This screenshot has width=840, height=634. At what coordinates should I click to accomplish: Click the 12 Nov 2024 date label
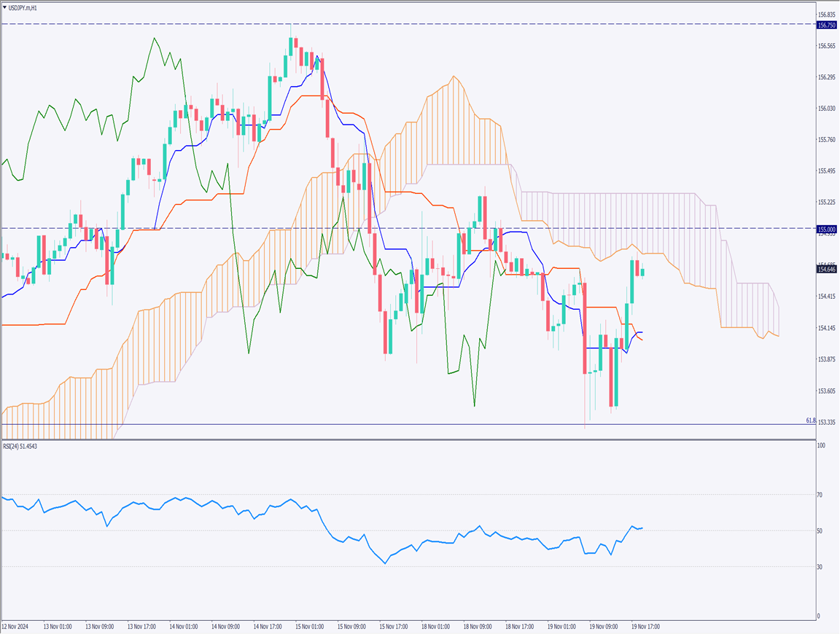[15, 626]
